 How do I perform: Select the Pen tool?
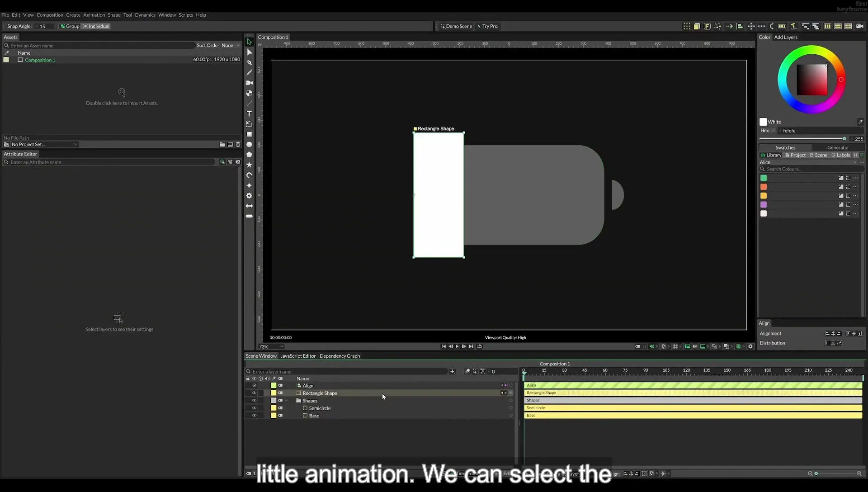tap(249, 62)
